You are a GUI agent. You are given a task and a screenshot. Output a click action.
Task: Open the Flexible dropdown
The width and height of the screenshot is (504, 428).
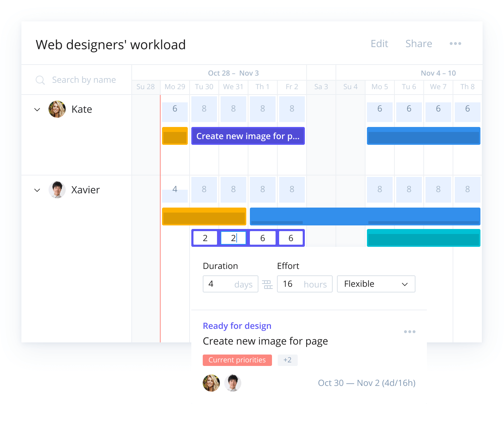(x=376, y=284)
